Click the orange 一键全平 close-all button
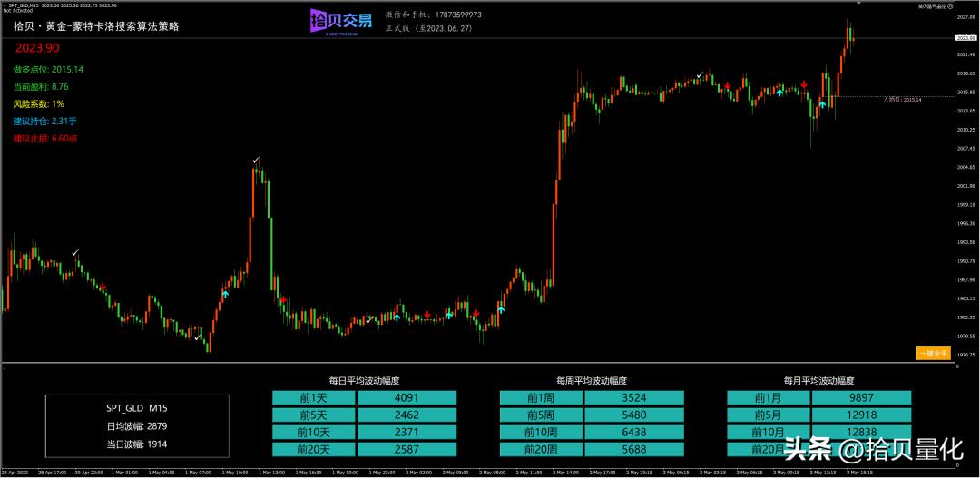The image size is (980, 478). coord(933,354)
